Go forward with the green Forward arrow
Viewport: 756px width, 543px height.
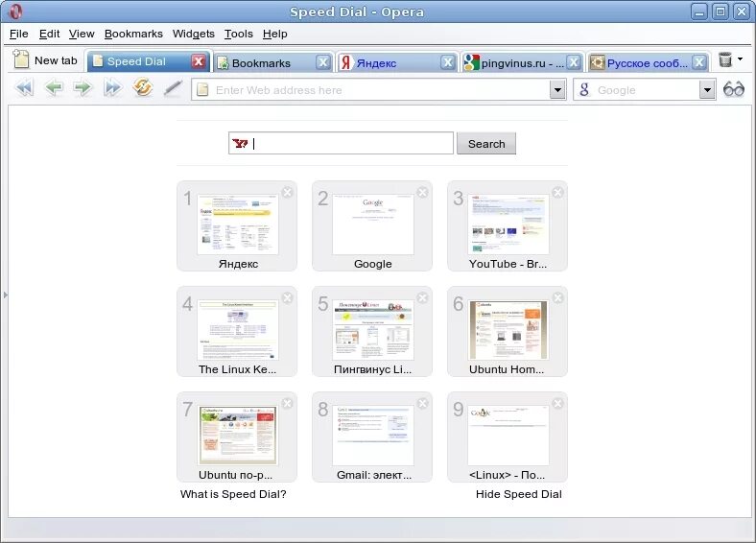coord(83,88)
